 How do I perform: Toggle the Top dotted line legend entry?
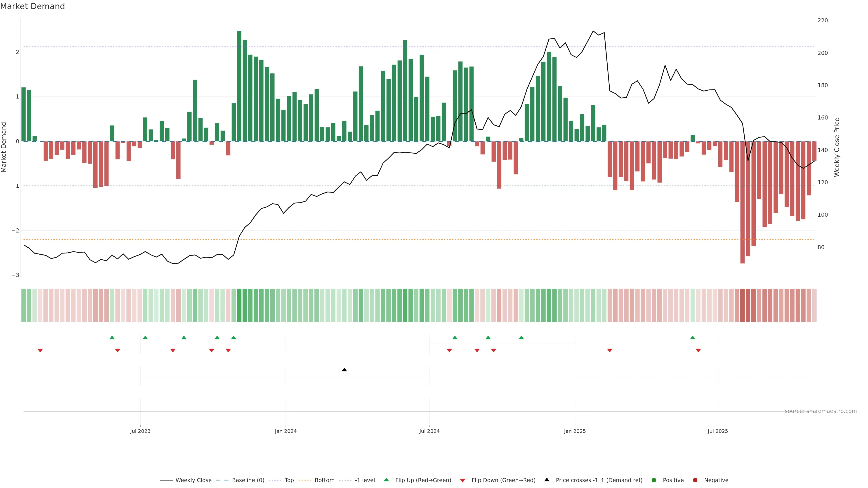[x=289, y=480]
